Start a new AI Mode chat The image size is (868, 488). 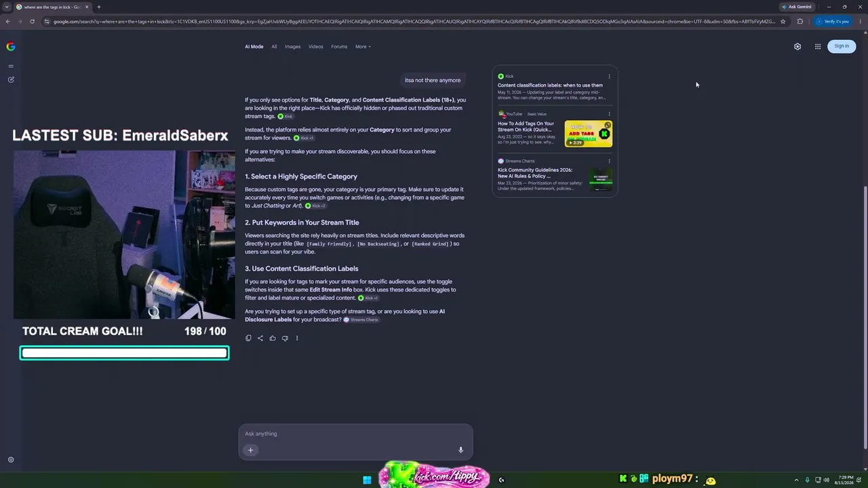(x=11, y=79)
